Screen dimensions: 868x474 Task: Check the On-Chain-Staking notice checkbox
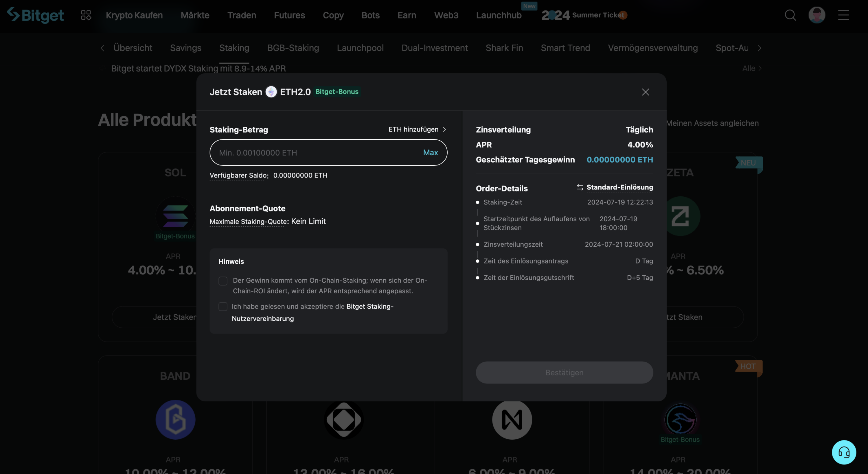(223, 281)
